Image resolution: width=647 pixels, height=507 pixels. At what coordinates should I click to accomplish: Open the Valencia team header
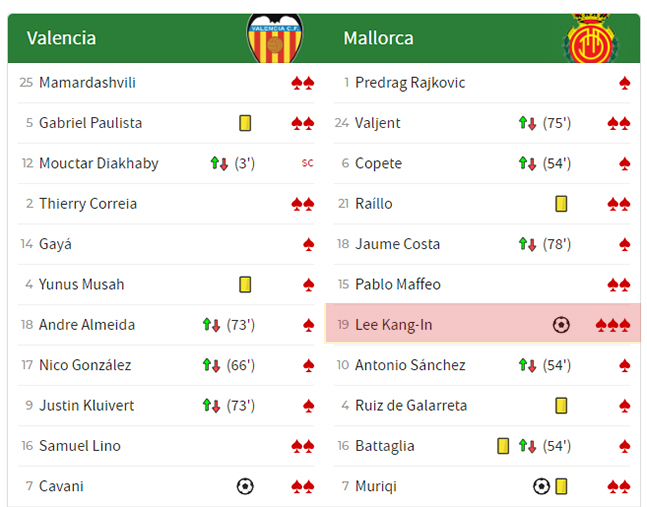pyautogui.click(x=62, y=38)
